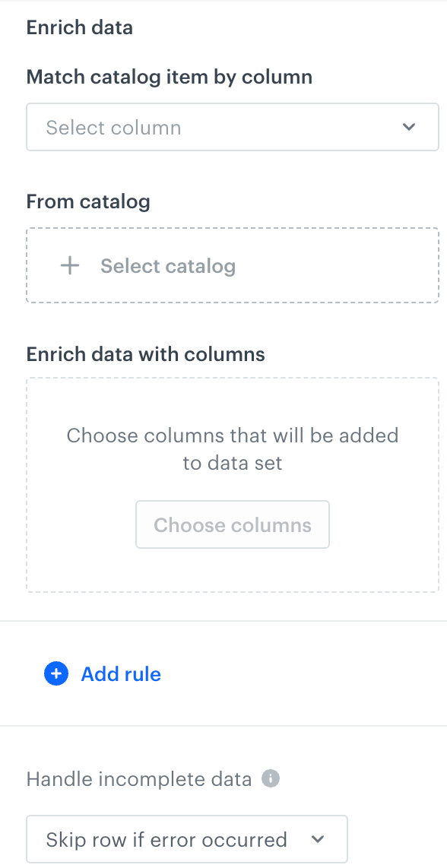Click the info icon next to Handle incomplete data
Screen dimensions: 447x868
click(272, 778)
